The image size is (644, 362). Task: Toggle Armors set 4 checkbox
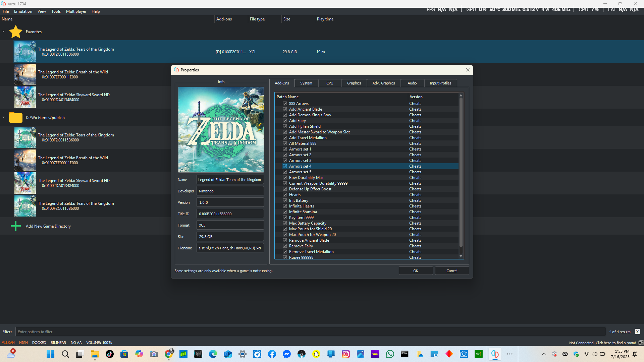pyautogui.click(x=285, y=166)
